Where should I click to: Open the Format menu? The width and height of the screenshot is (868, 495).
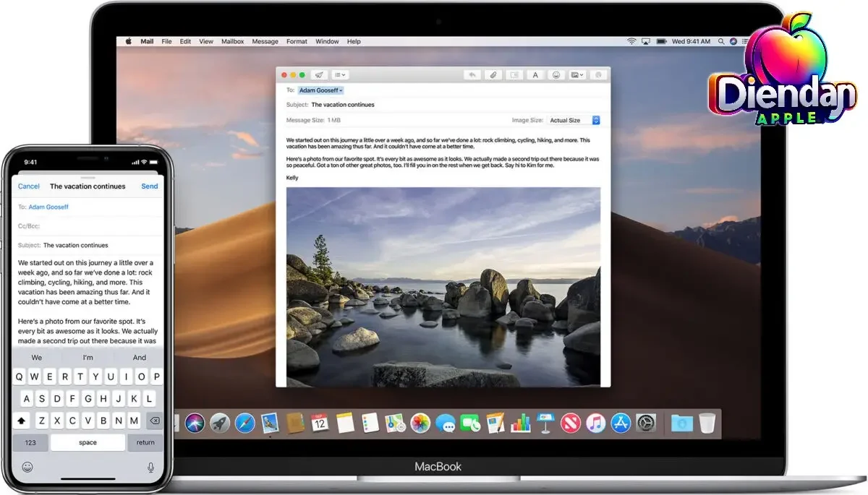(297, 41)
